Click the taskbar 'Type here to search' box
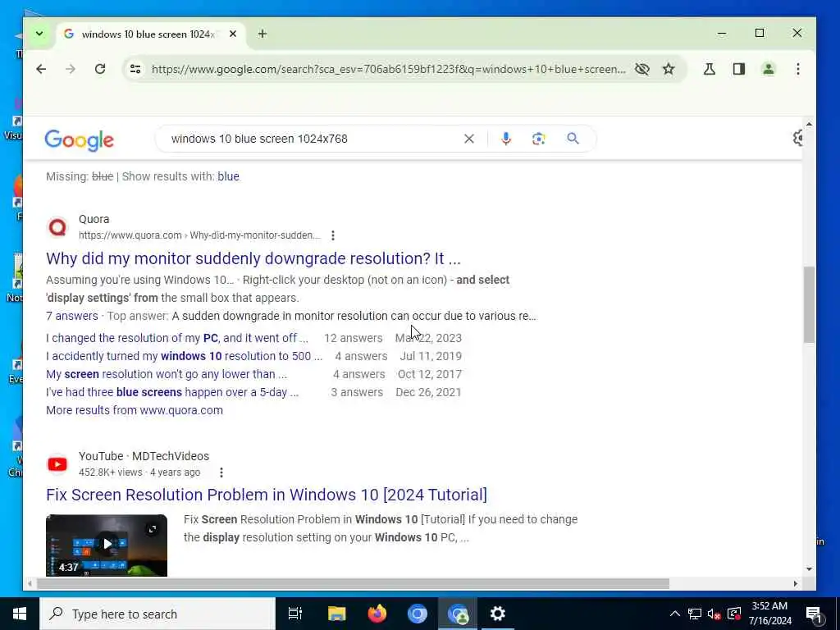The height and width of the screenshot is (630, 840). tap(157, 614)
